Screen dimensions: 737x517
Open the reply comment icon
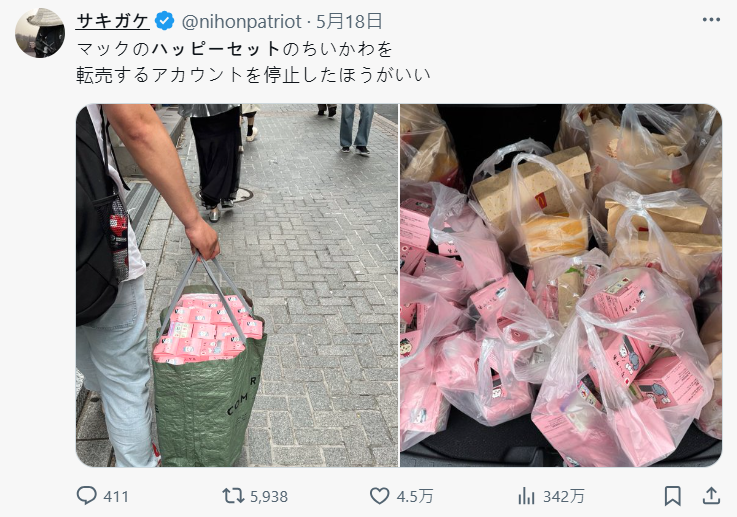(x=86, y=496)
